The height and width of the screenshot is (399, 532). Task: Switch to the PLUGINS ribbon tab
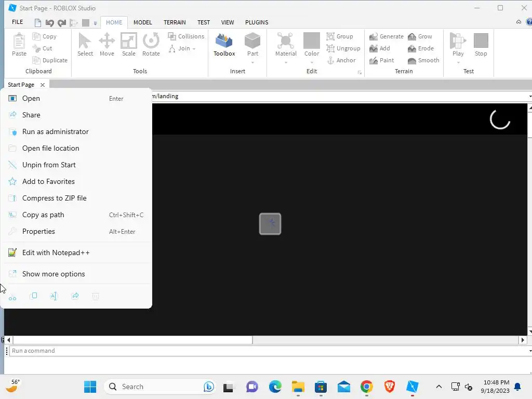257,22
